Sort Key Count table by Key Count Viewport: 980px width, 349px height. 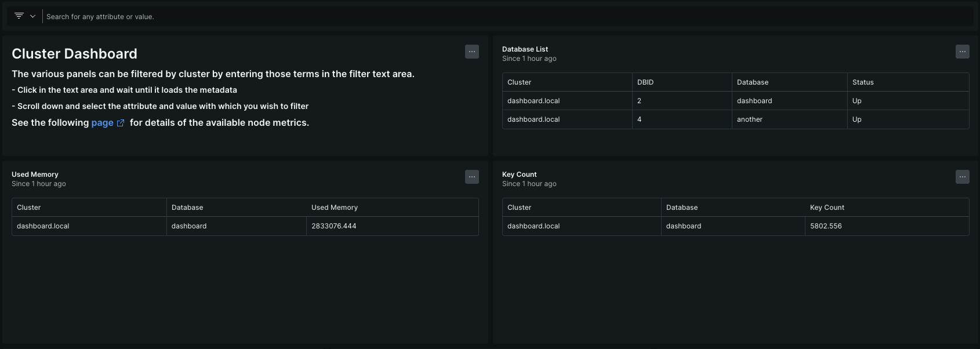pyautogui.click(x=827, y=208)
